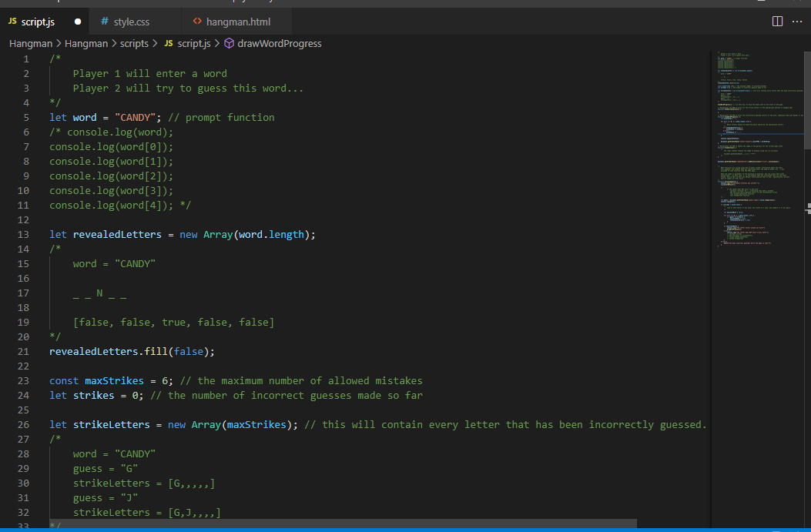Click the second Hangman breadcrumb entry
811x532 pixels.
tap(86, 43)
